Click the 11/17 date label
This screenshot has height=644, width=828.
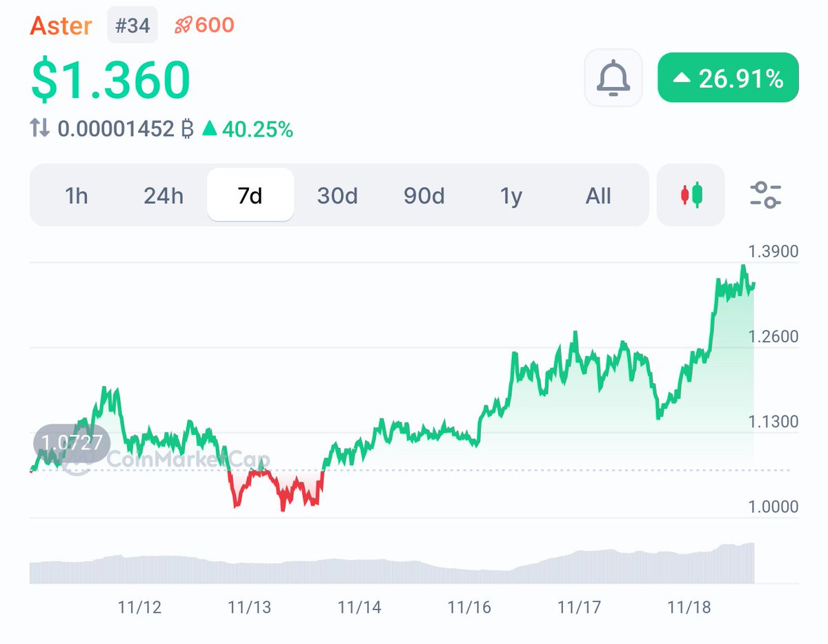(580, 607)
